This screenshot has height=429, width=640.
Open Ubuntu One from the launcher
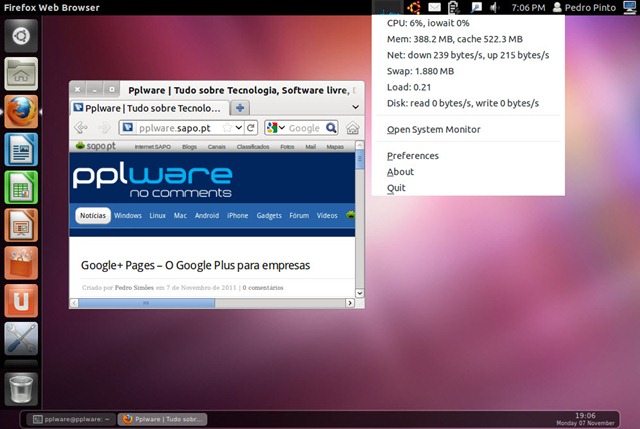(x=21, y=301)
